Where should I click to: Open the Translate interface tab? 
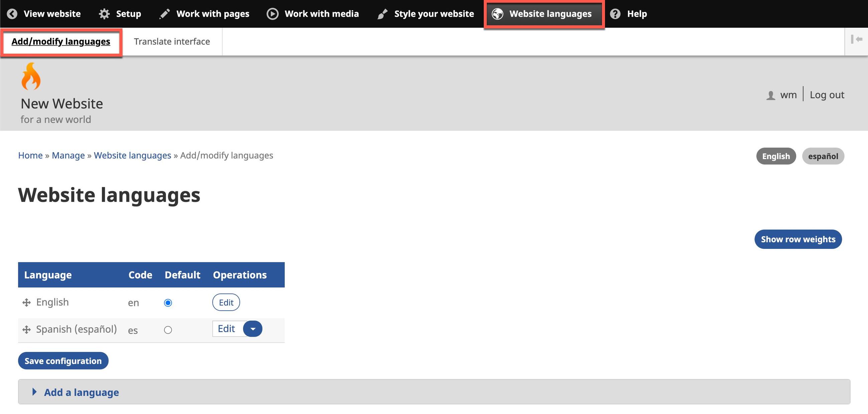[x=172, y=41]
